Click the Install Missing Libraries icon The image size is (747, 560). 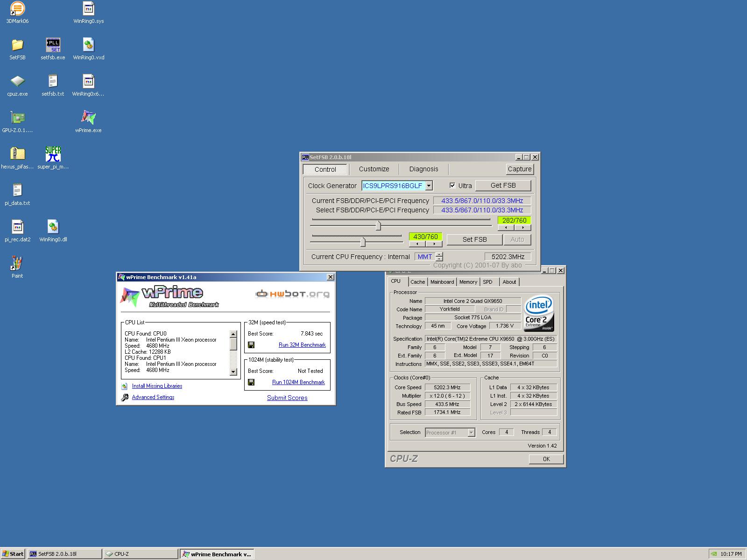[125, 386]
